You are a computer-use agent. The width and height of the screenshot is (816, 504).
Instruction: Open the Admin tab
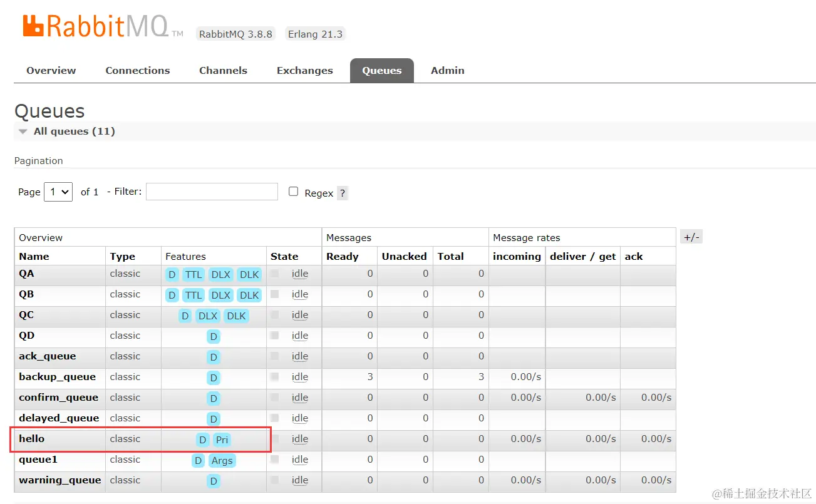point(448,71)
